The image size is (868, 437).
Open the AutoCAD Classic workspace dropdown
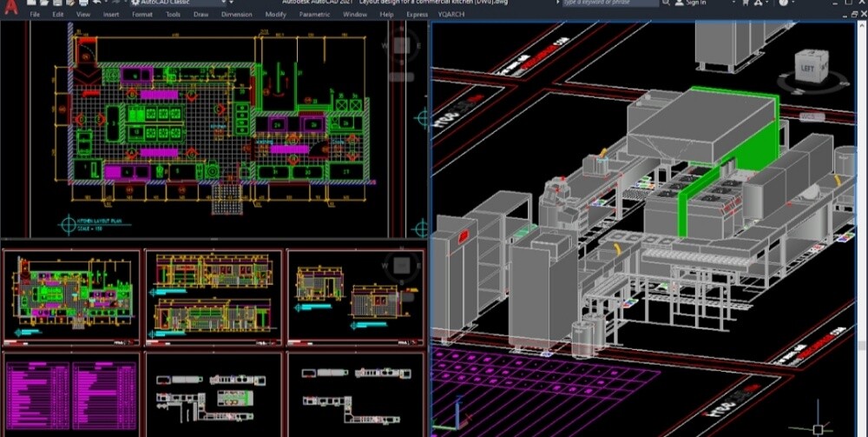click(225, 3)
